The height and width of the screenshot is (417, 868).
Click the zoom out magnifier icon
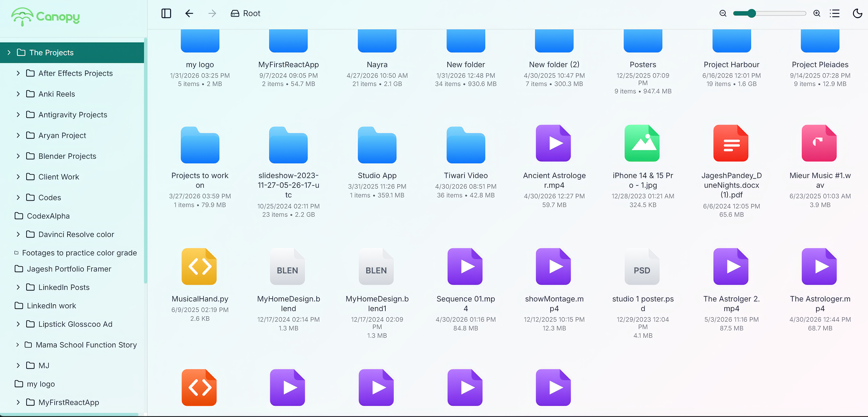(723, 14)
